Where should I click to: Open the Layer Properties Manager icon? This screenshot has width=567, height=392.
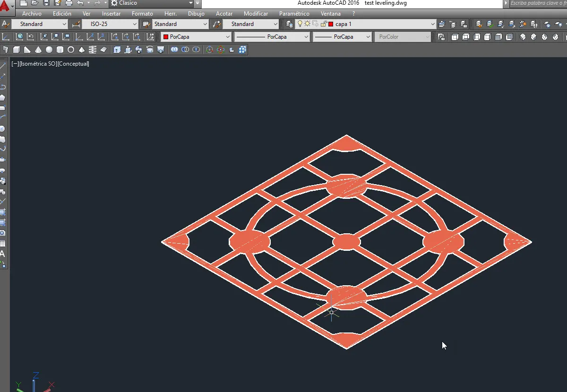pos(289,24)
